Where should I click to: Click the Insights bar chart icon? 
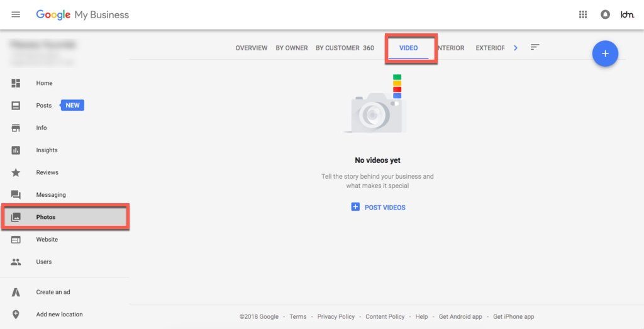point(16,150)
